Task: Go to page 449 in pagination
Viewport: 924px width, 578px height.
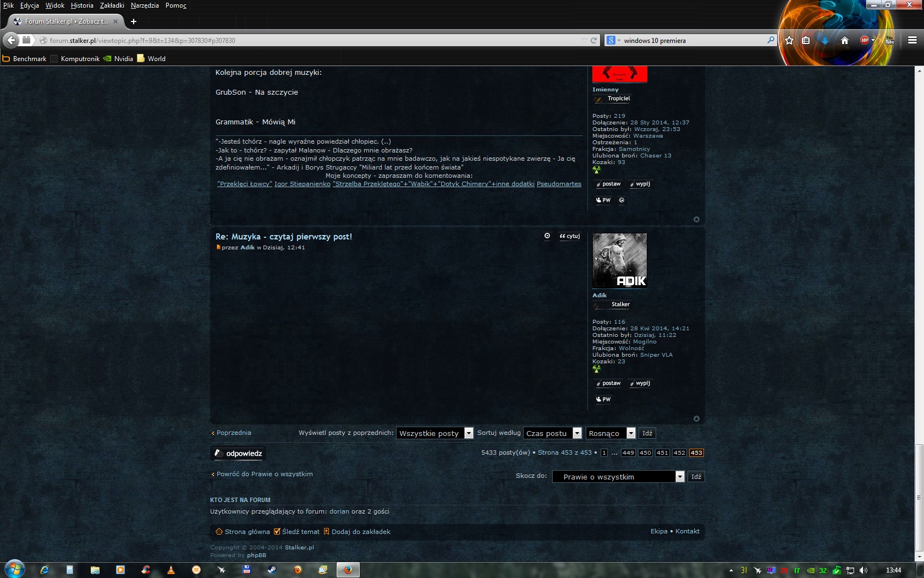Action: tap(628, 452)
